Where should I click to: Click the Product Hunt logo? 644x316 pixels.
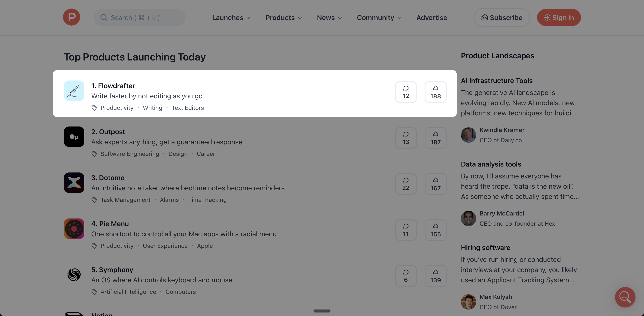coord(72,17)
